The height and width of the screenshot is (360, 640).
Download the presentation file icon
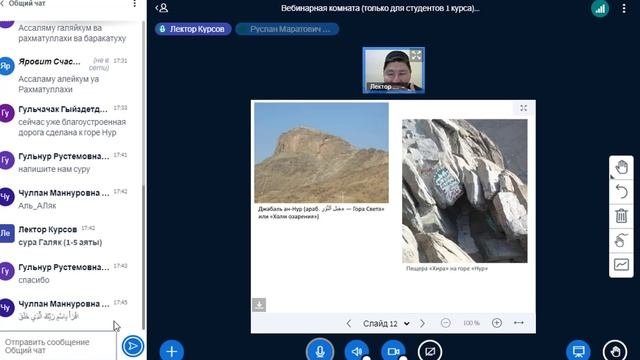coord(259,304)
